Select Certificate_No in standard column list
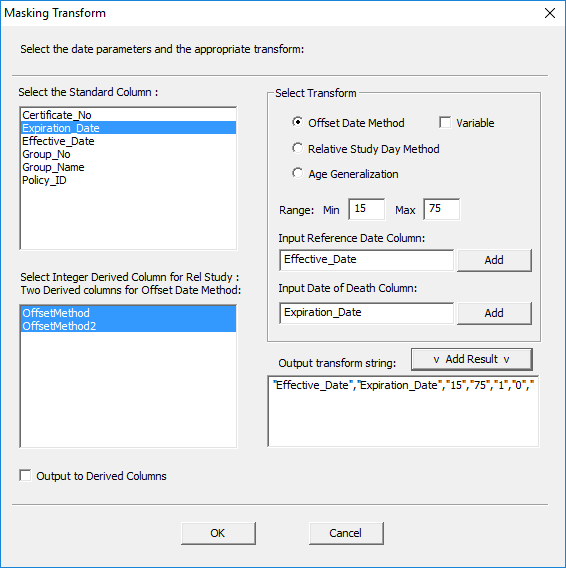The height and width of the screenshot is (568, 566). (x=128, y=115)
